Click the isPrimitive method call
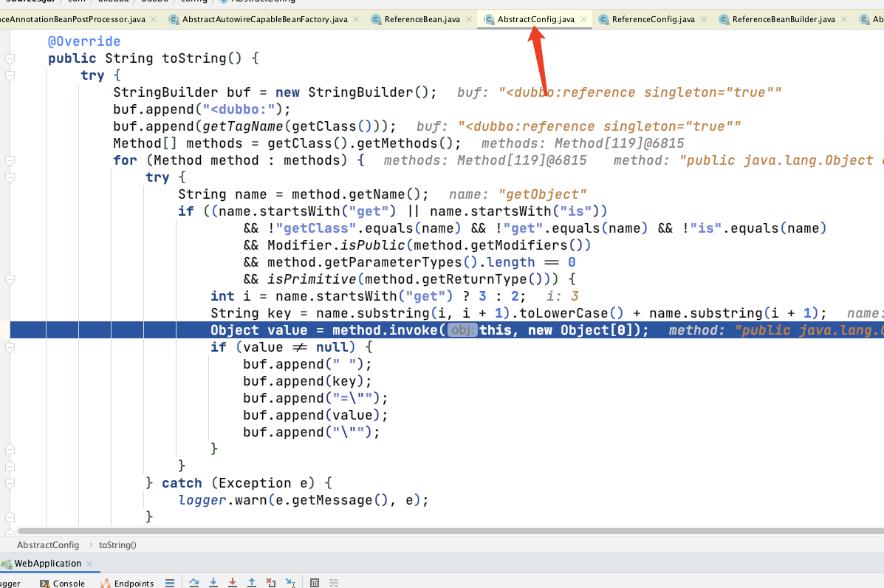Screen dimensions: 884x588 (312, 280)
